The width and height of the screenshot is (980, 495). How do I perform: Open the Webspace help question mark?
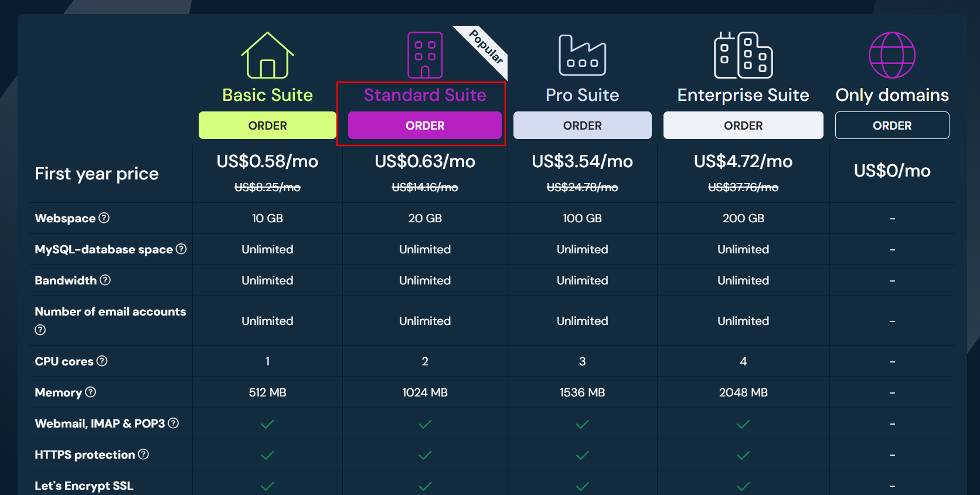pyautogui.click(x=104, y=218)
